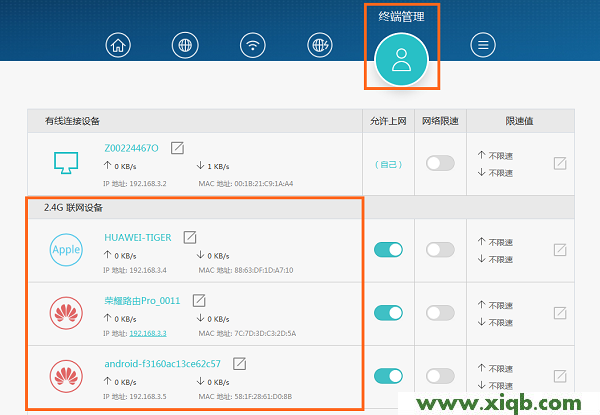Edit name of 荣耀路由Pro_0011 device
The width and height of the screenshot is (600, 415).
(x=199, y=299)
